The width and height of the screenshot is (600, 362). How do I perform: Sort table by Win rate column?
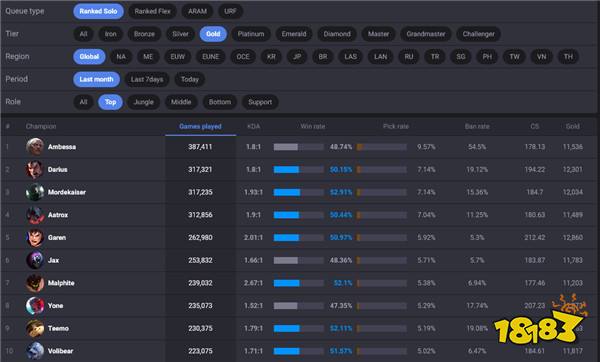(313, 126)
